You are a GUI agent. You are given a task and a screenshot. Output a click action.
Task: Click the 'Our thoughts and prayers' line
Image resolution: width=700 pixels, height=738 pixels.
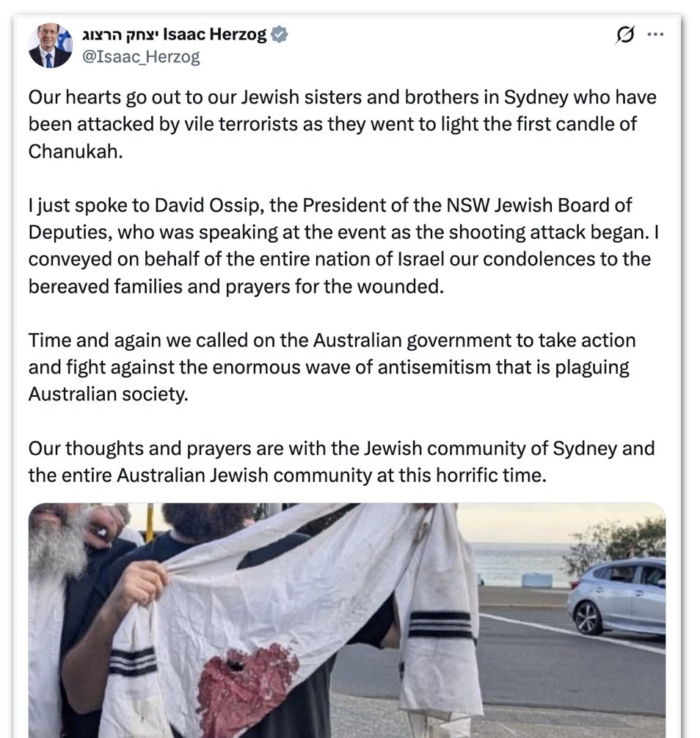(341, 448)
